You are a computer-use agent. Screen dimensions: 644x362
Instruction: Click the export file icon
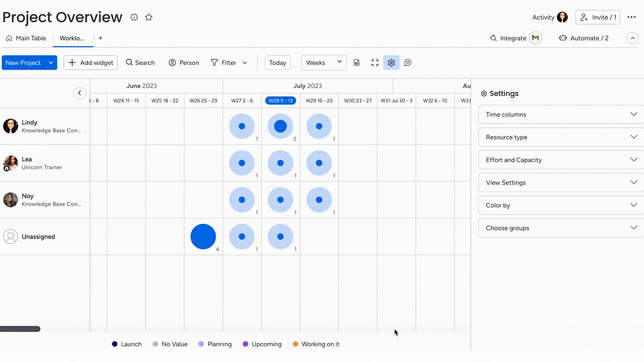click(357, 63)
